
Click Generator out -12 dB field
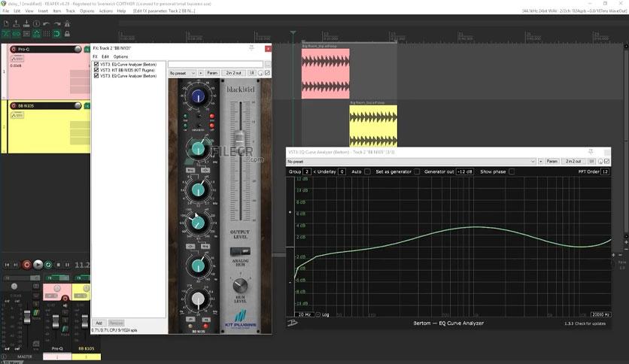(x=465, y=171)
